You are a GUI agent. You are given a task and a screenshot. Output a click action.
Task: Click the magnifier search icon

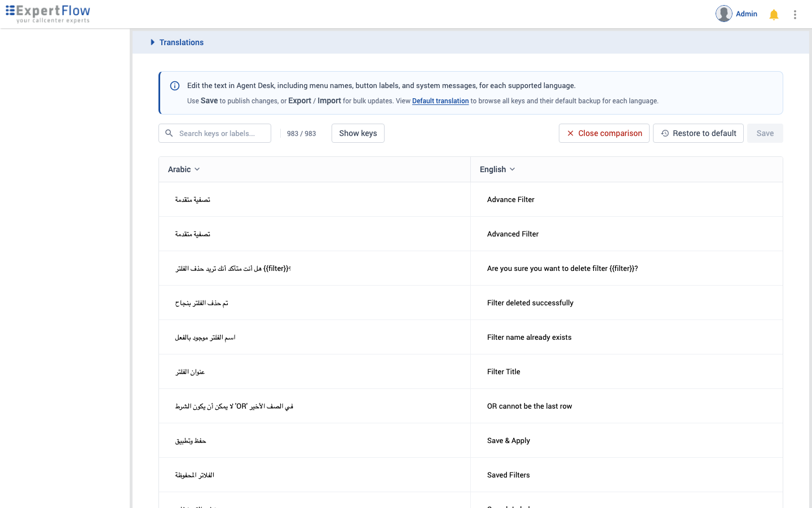tap(169, 133)
